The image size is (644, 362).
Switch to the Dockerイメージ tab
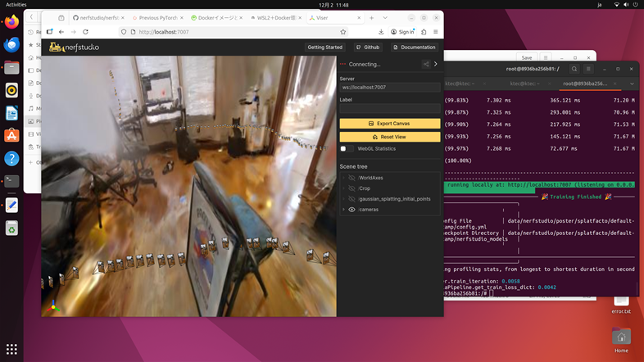pos(217,18)
